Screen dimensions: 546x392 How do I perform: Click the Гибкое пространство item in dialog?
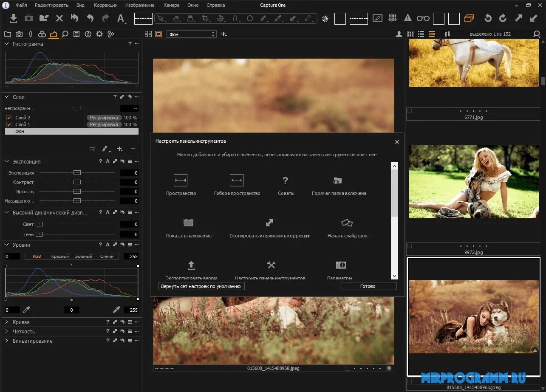[x=237, y=186]
